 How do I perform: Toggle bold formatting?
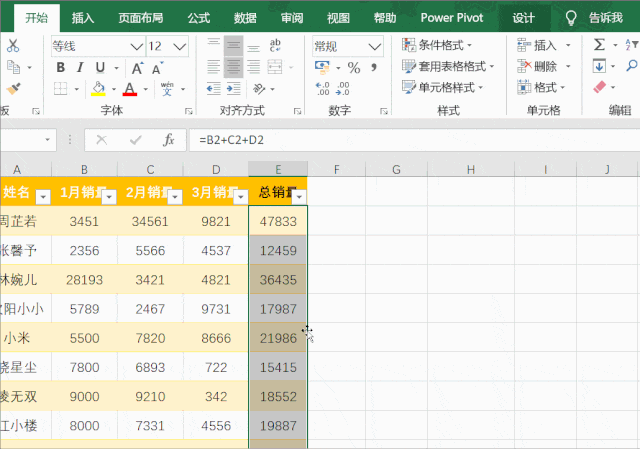tap(60, 67)
